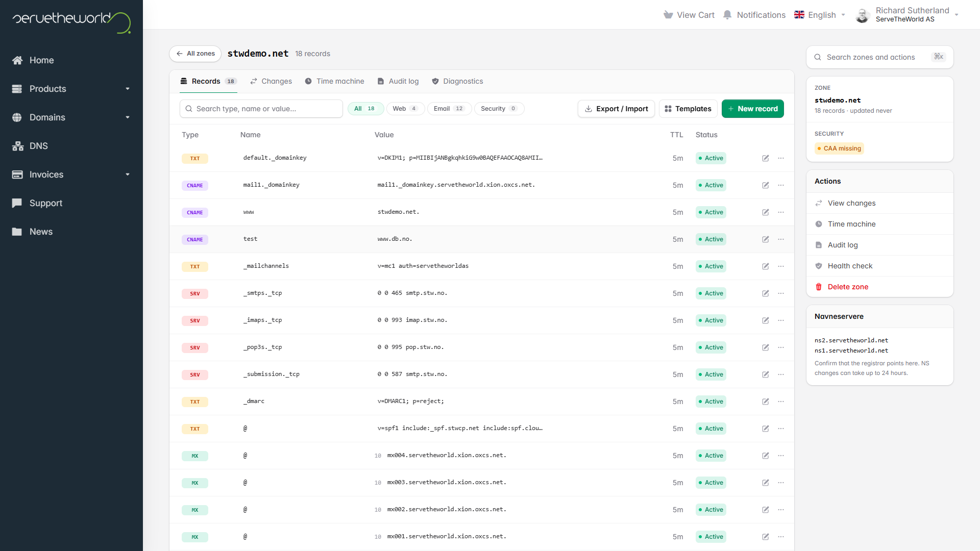Open the Templates button

688,109
